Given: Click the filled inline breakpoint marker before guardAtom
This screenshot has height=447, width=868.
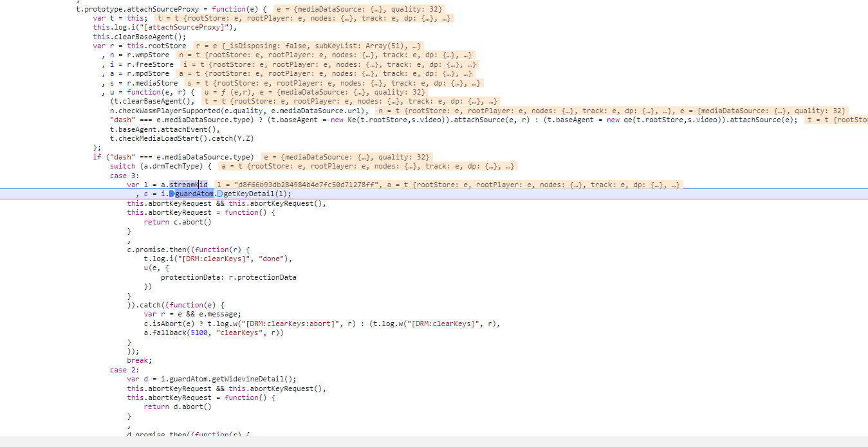Looking at the screenshot, I should pyautogui.click(x=172, y=194).
